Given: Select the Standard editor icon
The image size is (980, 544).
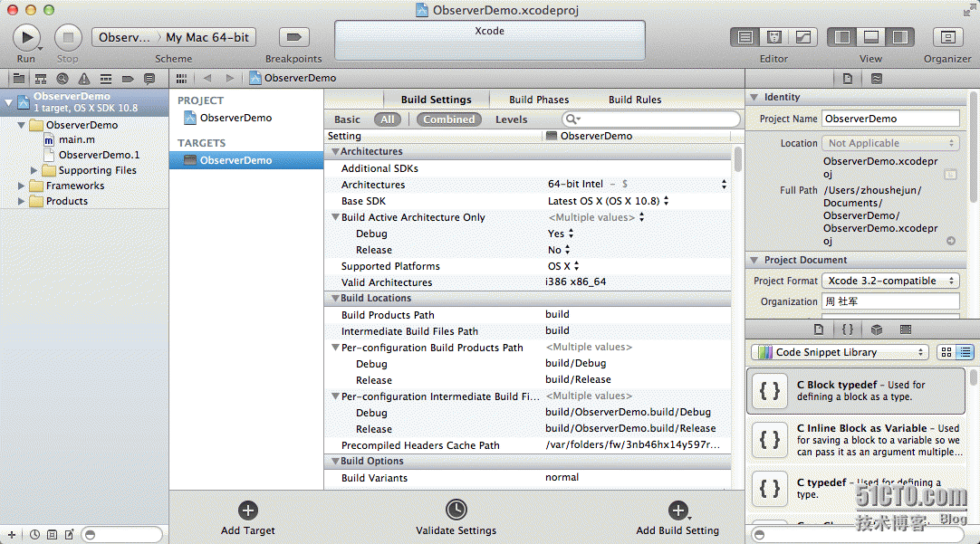Looking at the screenshot, I should (745, 37).
